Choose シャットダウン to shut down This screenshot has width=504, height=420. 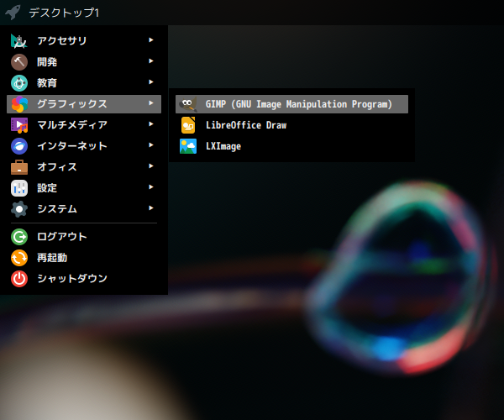84,279
